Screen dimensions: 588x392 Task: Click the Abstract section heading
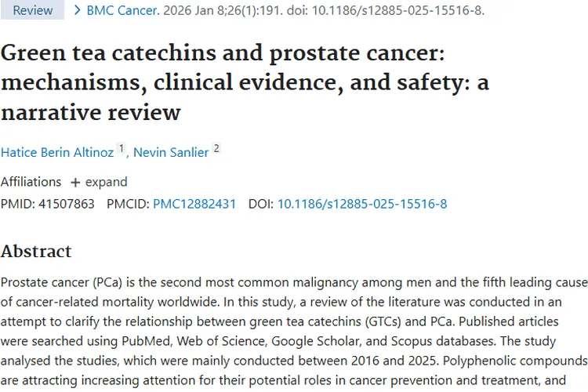(36, 251)
